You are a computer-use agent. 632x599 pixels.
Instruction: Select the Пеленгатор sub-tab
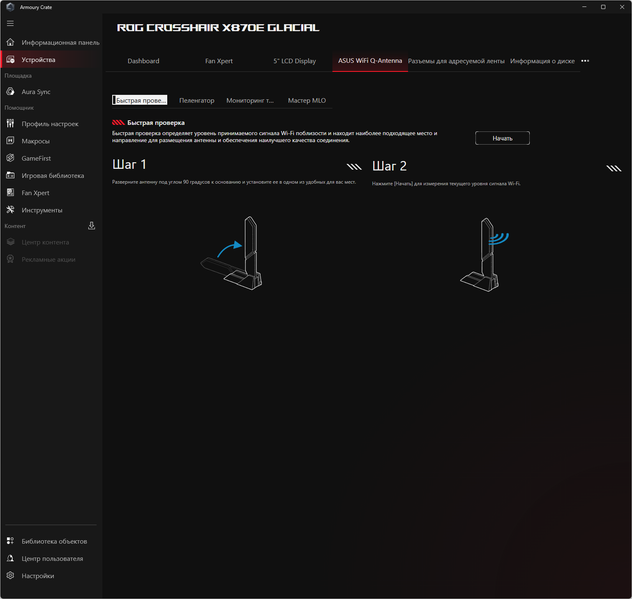197,100
